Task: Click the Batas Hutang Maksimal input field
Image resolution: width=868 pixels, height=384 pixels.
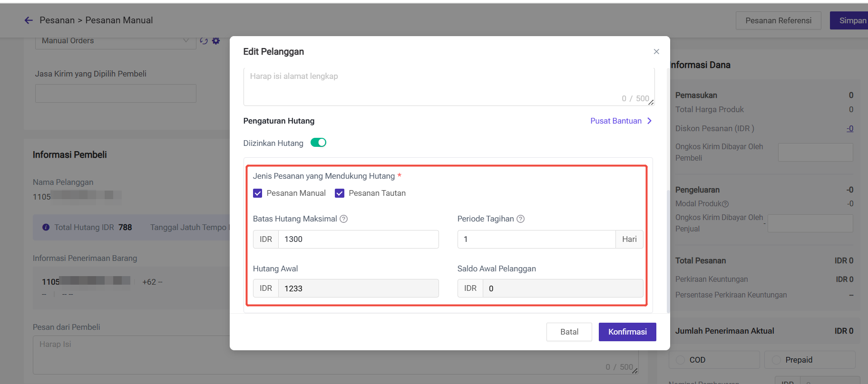Action: point(358,239)
